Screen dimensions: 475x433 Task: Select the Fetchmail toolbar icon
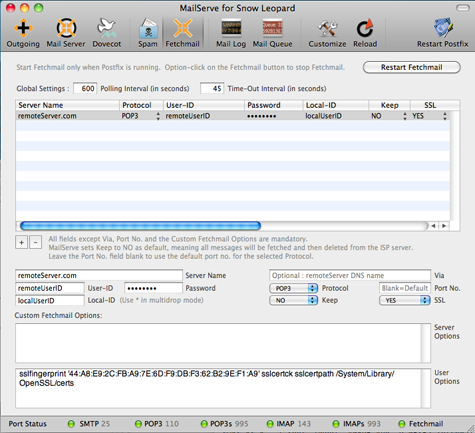click(182, 33)
